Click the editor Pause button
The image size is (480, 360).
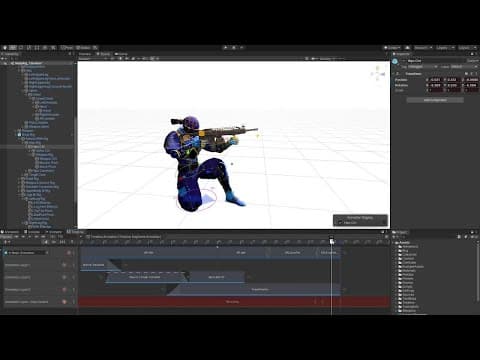click(234, 48)
